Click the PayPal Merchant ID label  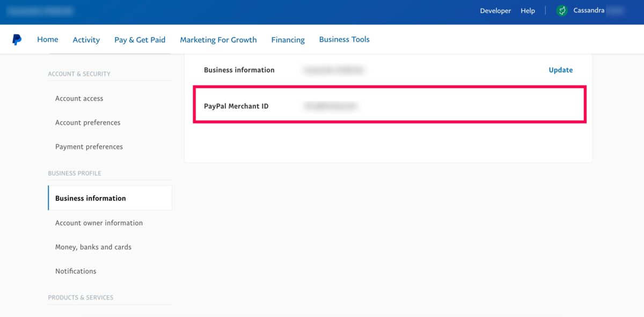236,106
